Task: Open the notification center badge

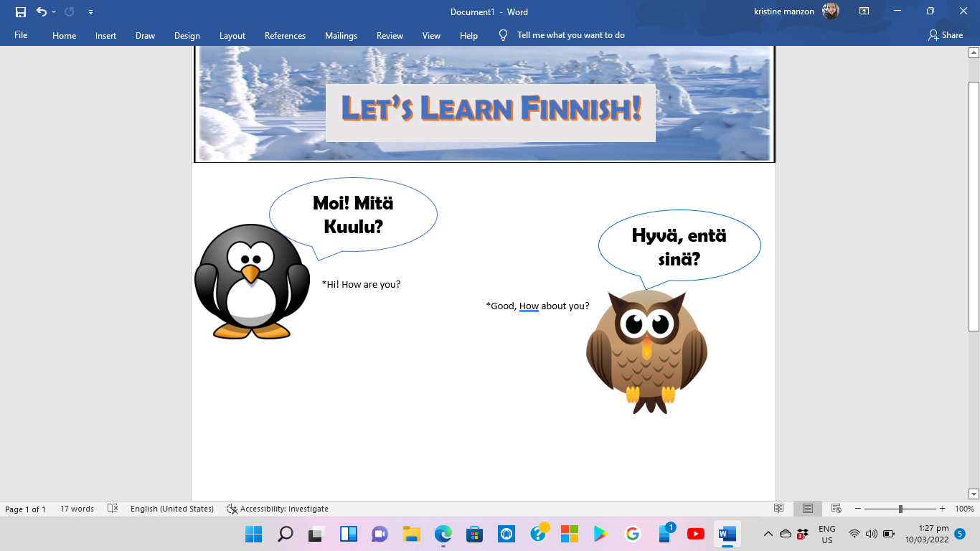Action: [960, 534]
